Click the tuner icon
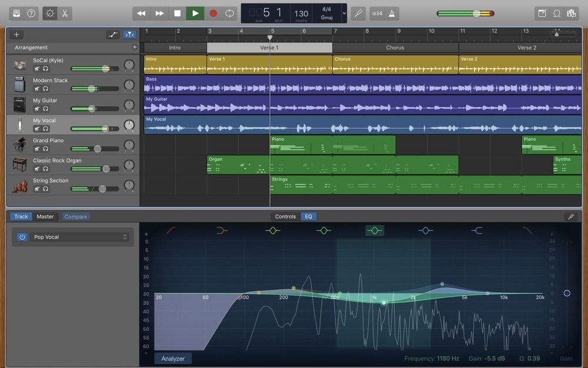The width and height of the screenshot is (588, 368). (x=358, y=13)
